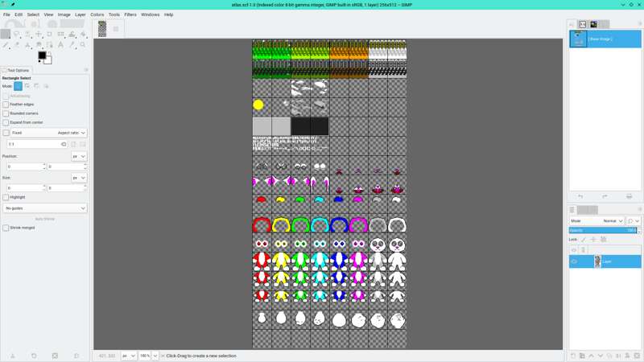
Task: Select the Base Image entry in undo history
Action: [604, 39]
